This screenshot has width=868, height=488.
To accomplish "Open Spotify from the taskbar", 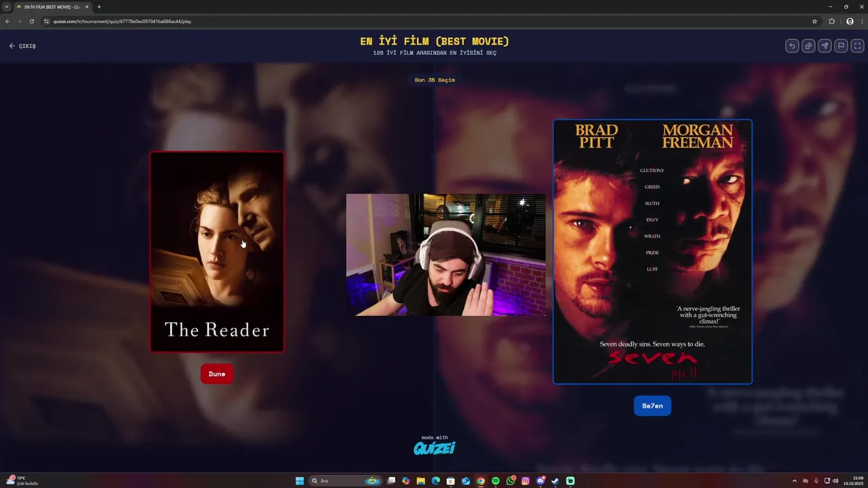I will click(x=496, y=481).
